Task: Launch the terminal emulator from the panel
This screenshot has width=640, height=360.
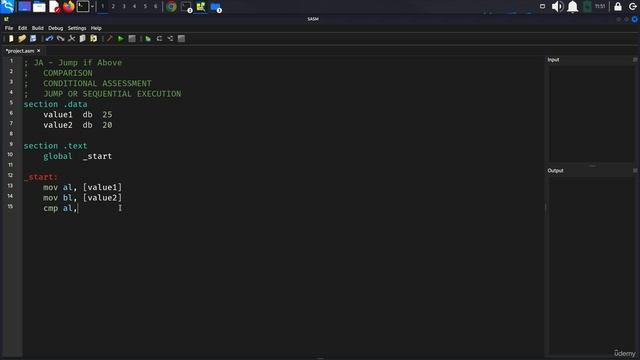Action: click(x=83, y=7)
